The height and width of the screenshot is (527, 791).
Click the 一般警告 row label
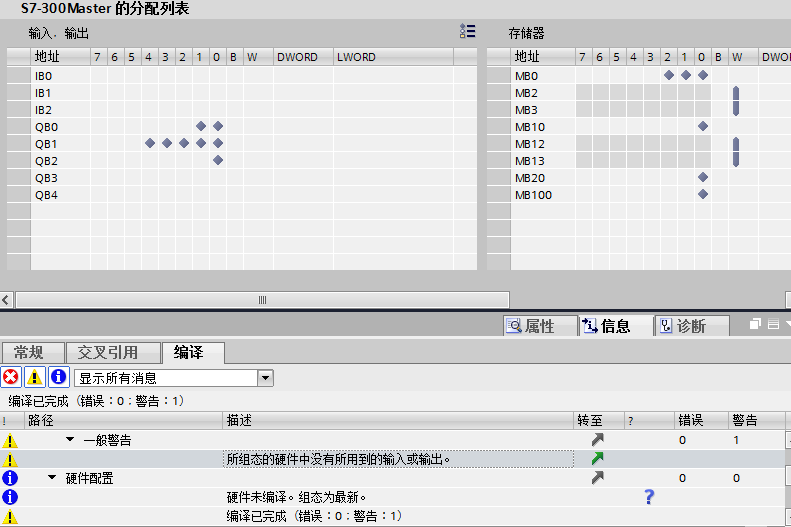coord(107,440)
